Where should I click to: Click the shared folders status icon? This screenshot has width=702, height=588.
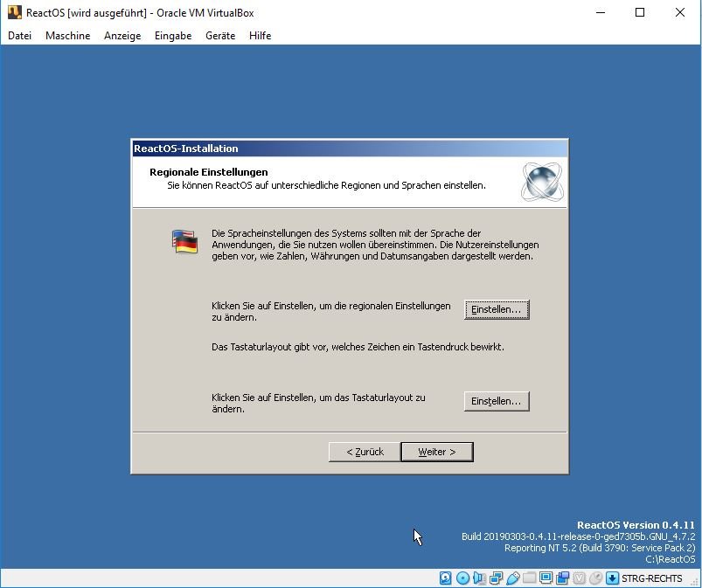click(x=529, y=578)
